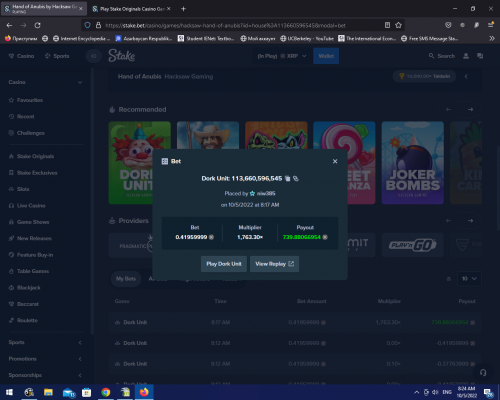Image resolution: width=500 pixels, height=400 pixels.
Task: Reload the page in Firefox
Action: 38,25
